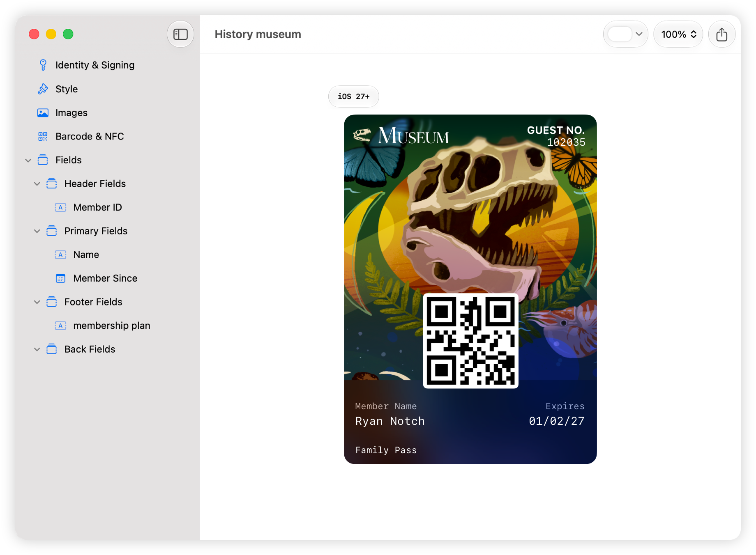Screen dimensions: 756x555
Task: Click the iOS 27+ version pill
Action: click(x=353, y=96)
